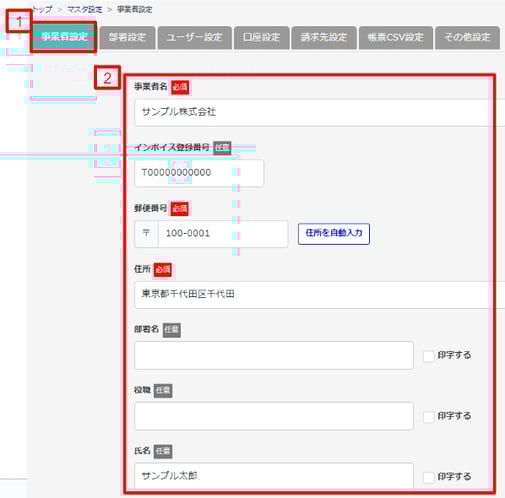Open the 帳票CSV設定 tab
Viewport: 505px width, 498px height.
tap(396, 37)
